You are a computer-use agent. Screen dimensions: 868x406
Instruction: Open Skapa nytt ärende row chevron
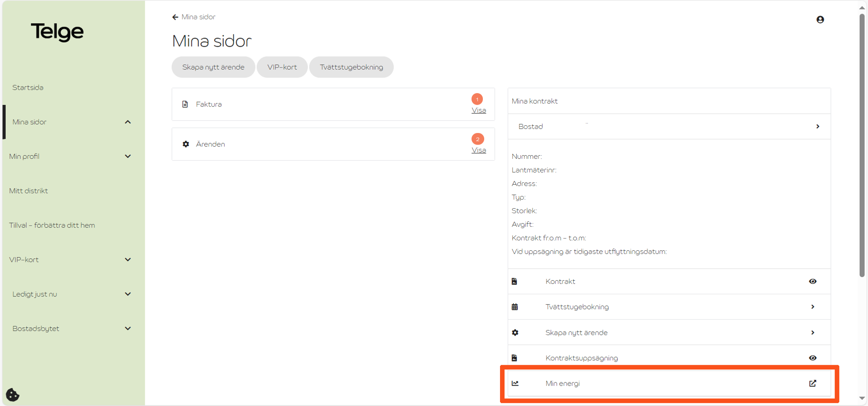click(812, 332)
